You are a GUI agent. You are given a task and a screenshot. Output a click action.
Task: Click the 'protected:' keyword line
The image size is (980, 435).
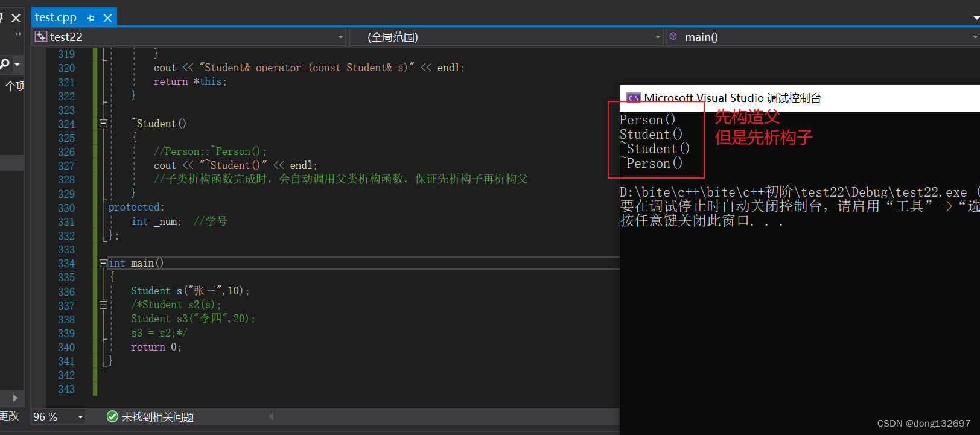click(x=136, y=207)
